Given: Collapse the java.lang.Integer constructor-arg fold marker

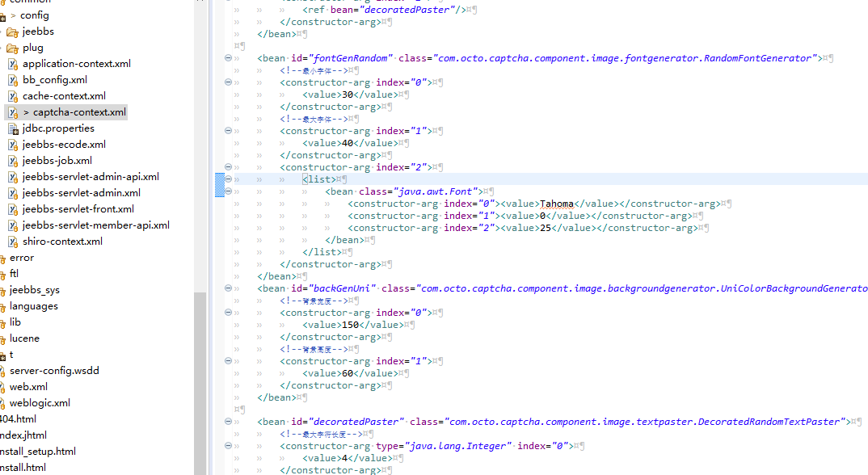Looking at the screenshot, I should (228, 445).
